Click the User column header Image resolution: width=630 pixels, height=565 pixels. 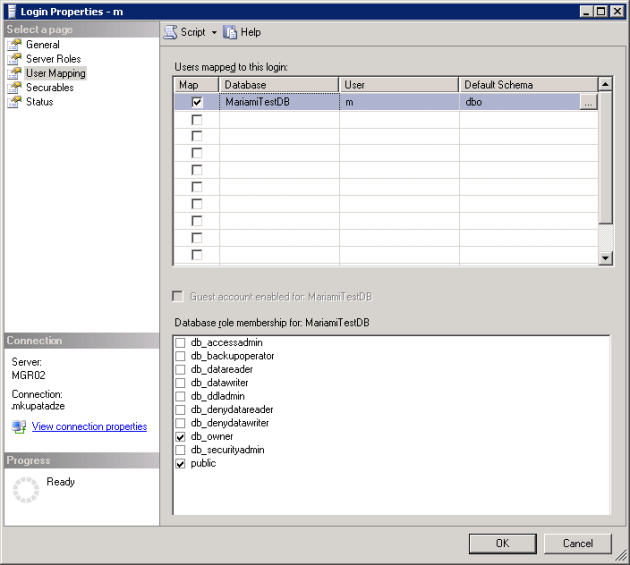399,85
